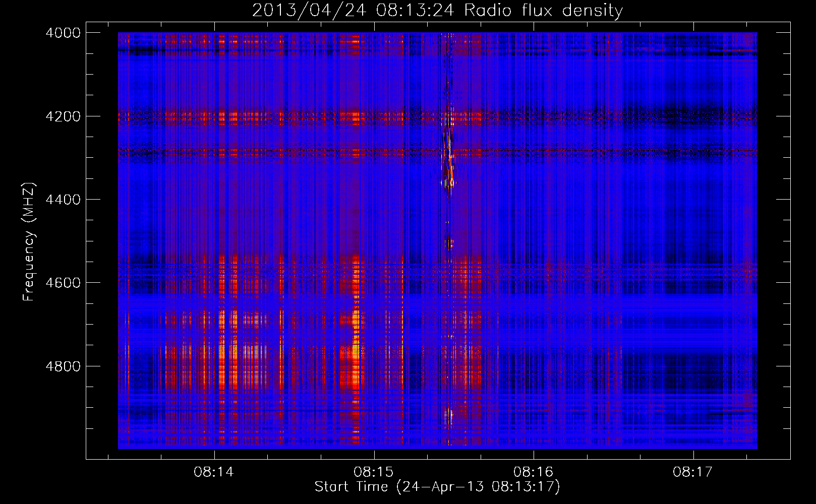Click the 4400 frequency tick label
Screen dimensions: 816x504
point(63,200)
